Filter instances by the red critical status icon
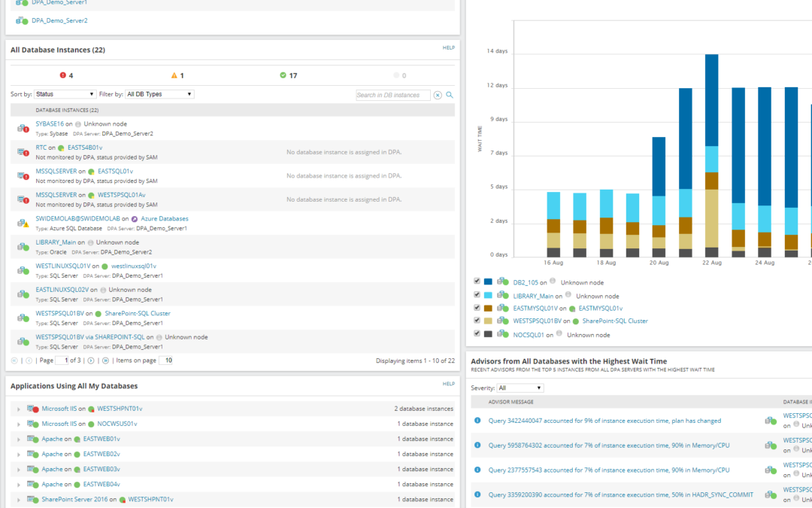812x508 pixels. [x=63, y=75]
